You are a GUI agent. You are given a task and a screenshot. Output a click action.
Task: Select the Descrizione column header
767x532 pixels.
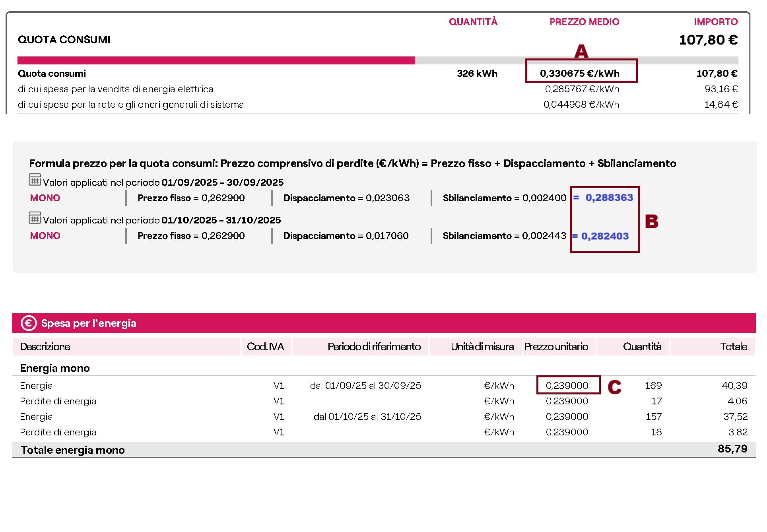point(45,347)
